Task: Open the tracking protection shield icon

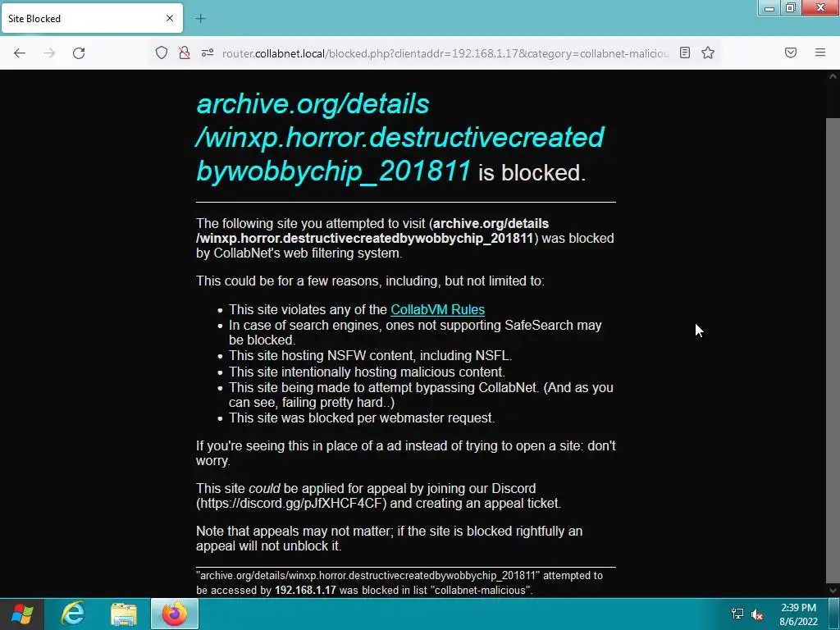Action: point(162,53)
